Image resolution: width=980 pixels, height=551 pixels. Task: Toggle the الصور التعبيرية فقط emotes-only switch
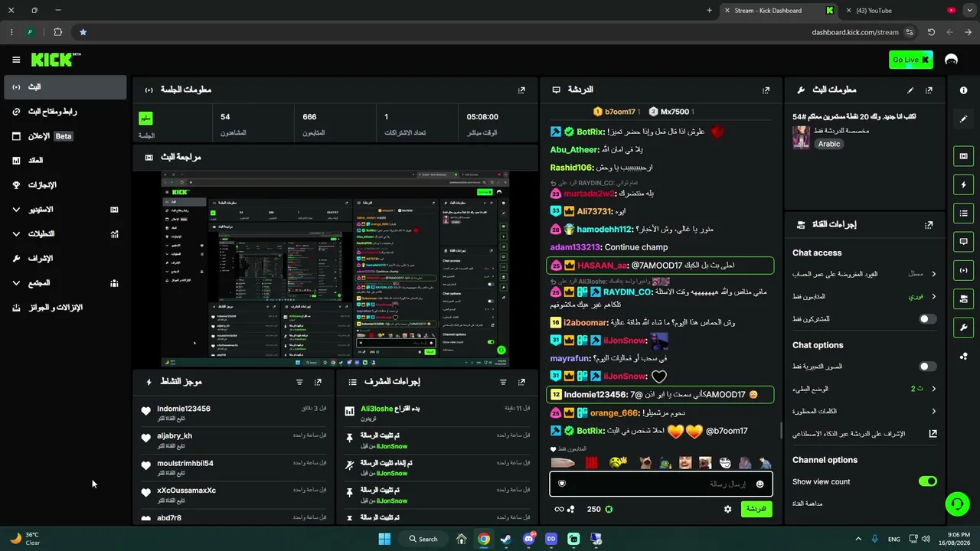click(927, 367)
